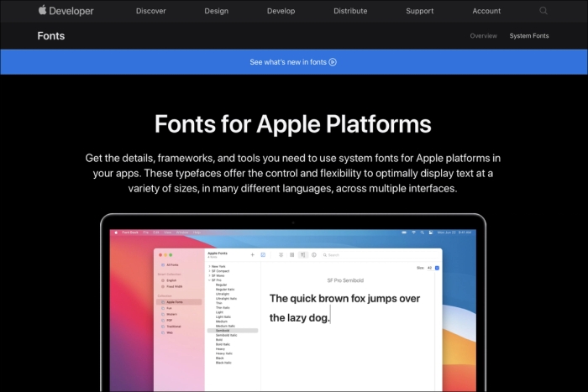This screenshot has width=588, height=392.
Task: Select the Bold Italic style
Action: coord(223,344)
